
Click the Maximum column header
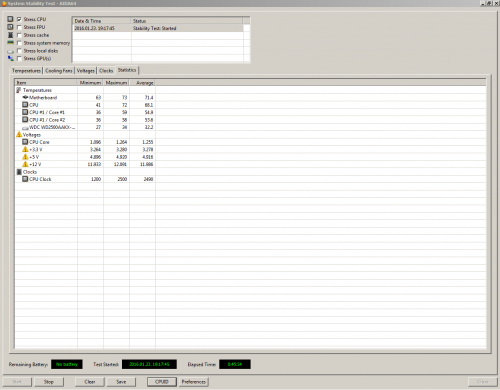pyautogui.click(x=116, y=83)
